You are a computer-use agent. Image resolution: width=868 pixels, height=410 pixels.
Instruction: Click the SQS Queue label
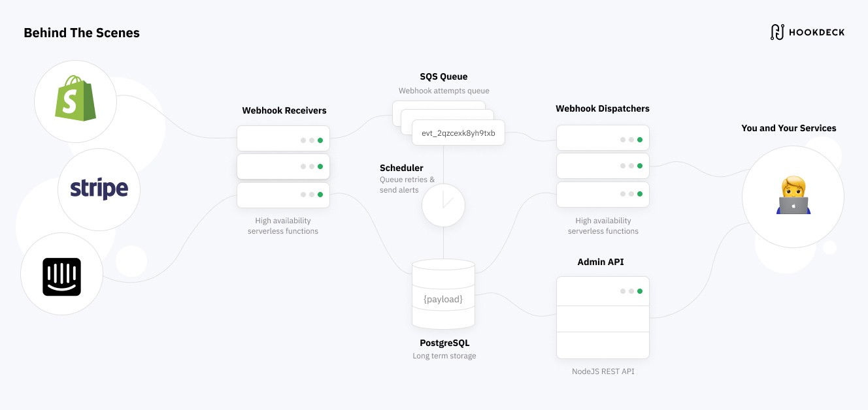(444, 76)
